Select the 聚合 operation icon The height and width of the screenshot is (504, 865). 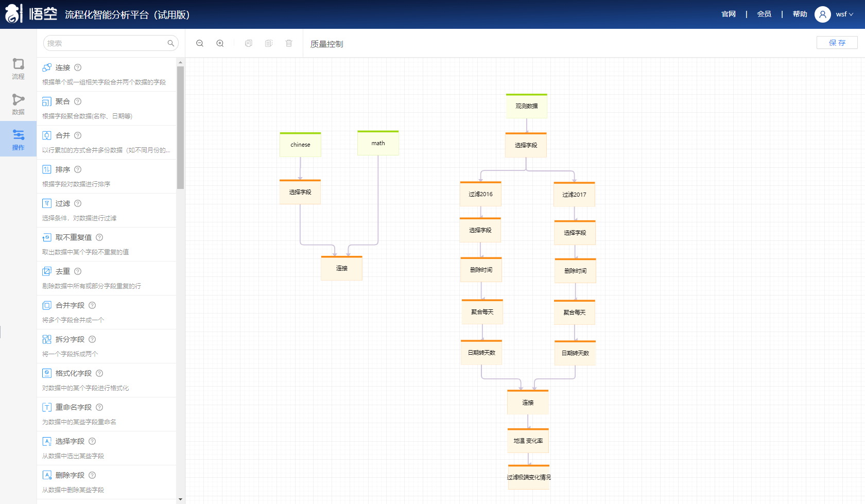point(47,101)
